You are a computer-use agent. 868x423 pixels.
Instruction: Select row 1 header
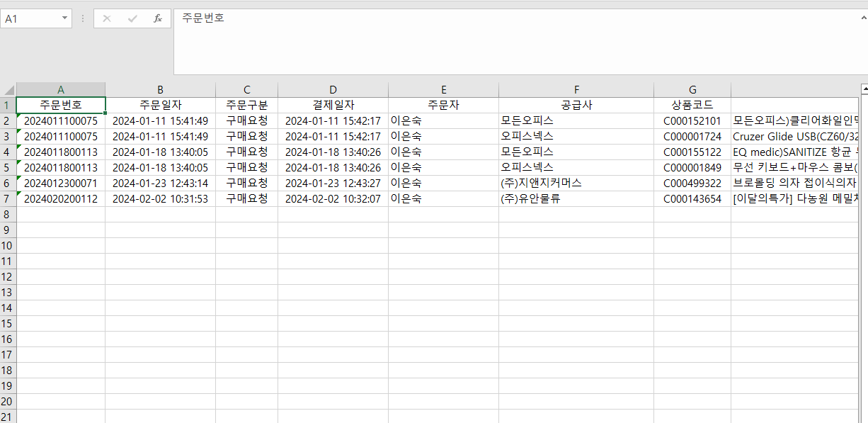tap(8, 106)
